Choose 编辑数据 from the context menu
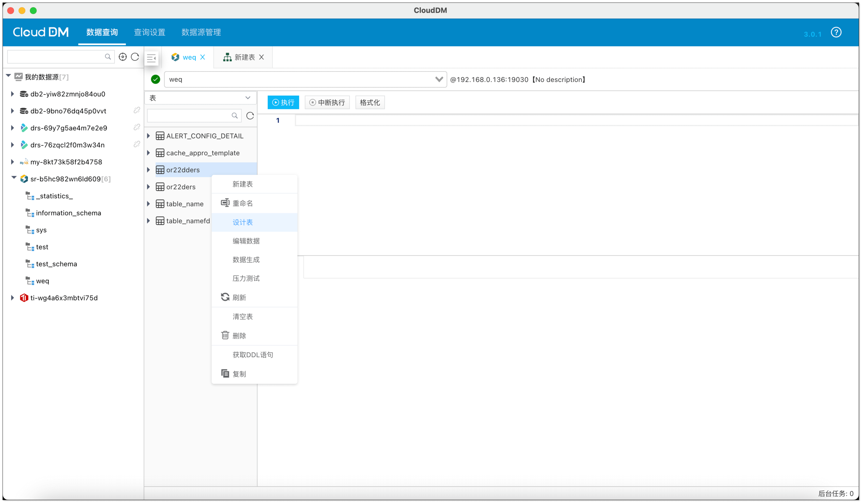 (254, 241)
